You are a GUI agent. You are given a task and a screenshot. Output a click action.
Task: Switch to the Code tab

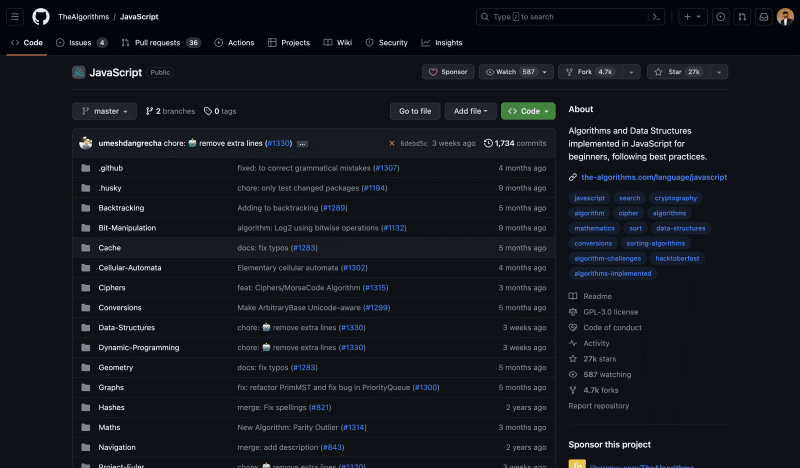pos(27,43)
